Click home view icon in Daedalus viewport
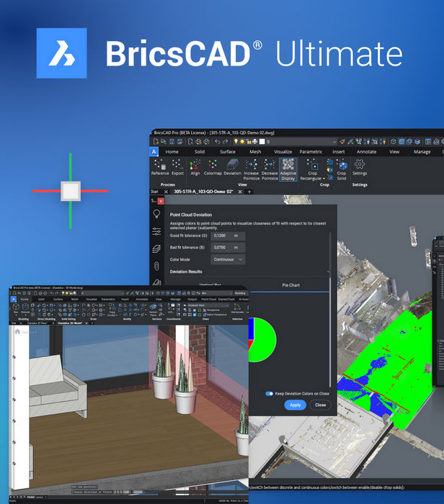 (17, 331)
